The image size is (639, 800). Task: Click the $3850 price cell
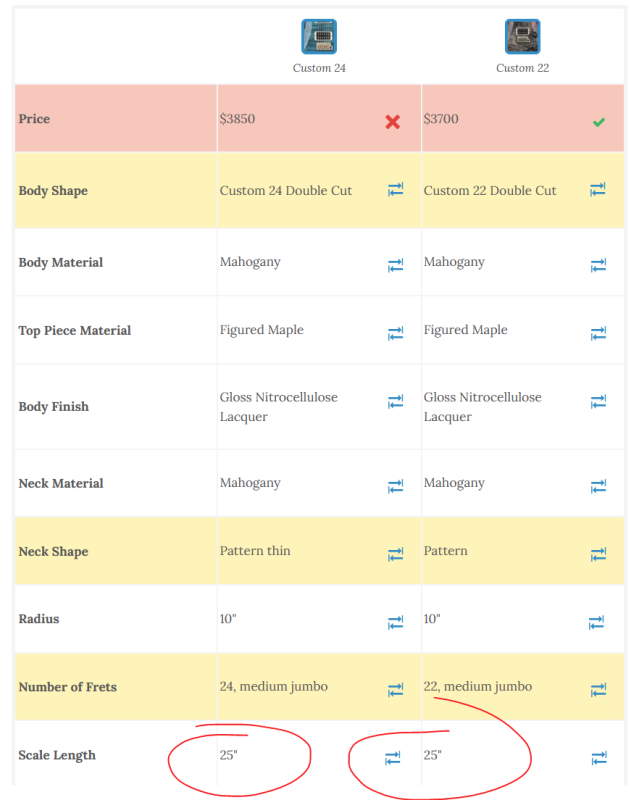[x=238, y=119]
